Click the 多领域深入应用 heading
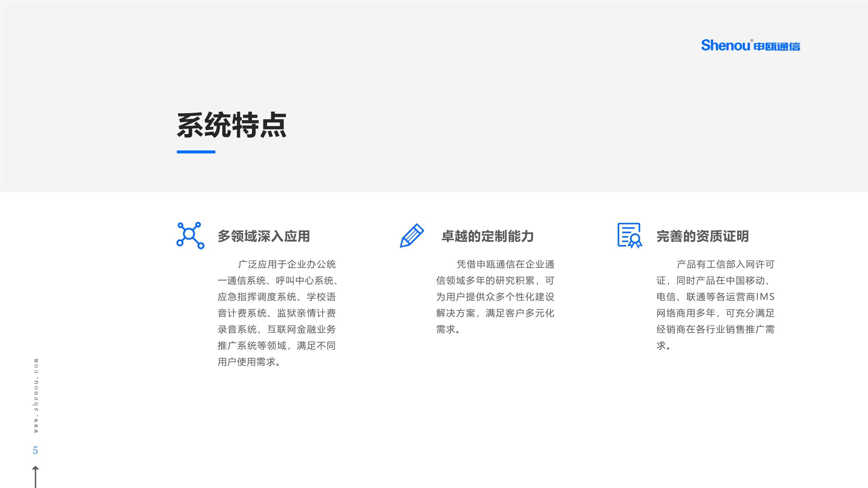Viewport: 868px width, 488px height. click(263, 236)
